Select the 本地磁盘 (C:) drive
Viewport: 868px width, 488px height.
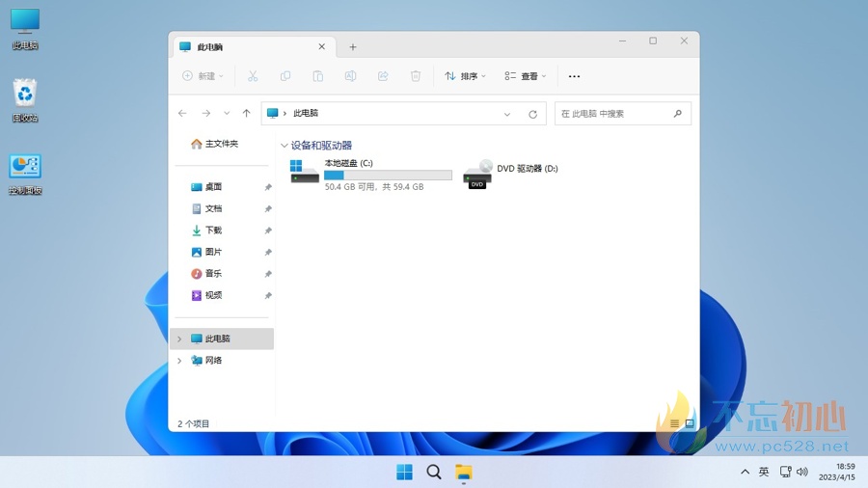point(371,175)
